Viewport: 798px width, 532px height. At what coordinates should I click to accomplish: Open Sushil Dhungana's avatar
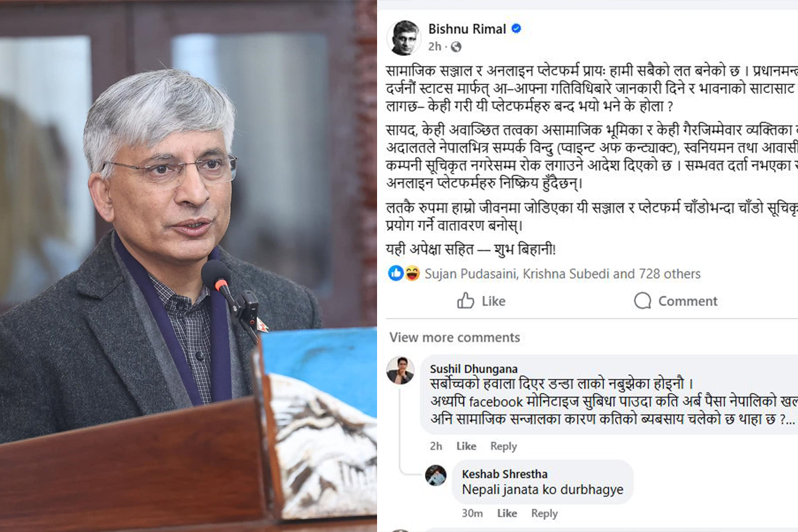(400, 370)
